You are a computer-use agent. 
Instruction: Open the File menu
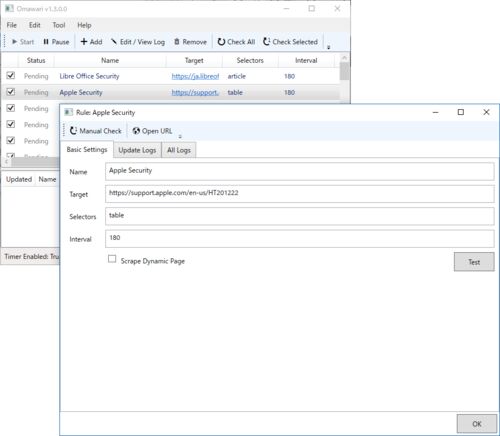pos(12,25)
